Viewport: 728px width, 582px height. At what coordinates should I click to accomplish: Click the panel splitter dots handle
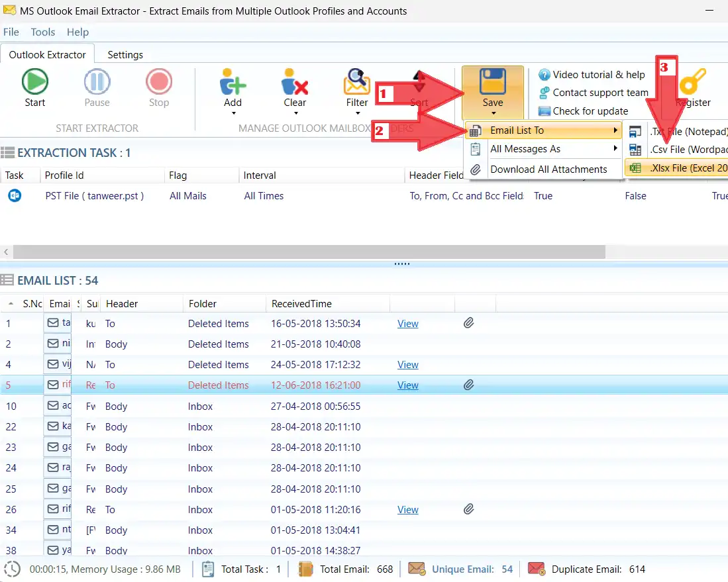pos(402,264)
